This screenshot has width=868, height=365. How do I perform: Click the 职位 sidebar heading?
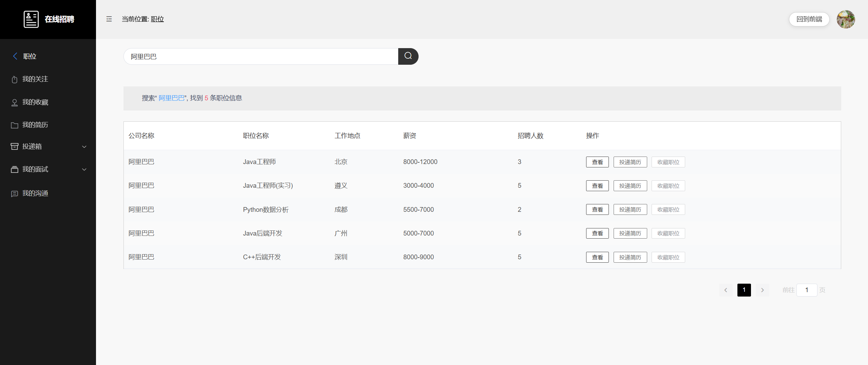click(30, 56)
